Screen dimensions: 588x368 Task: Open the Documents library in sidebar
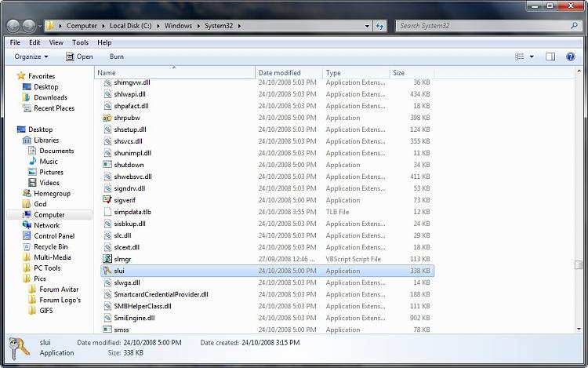click(56, 151)
